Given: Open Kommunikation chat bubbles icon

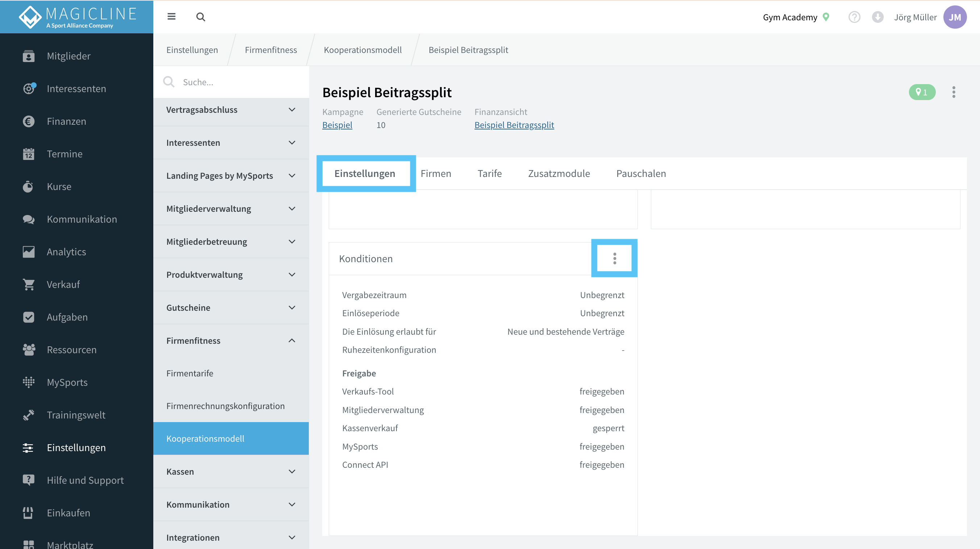Looking at the screenshot, I should click(29, 219).
